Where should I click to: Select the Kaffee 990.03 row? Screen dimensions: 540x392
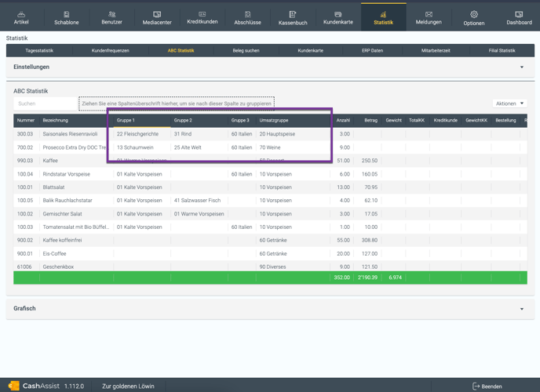tap(270, 161)
